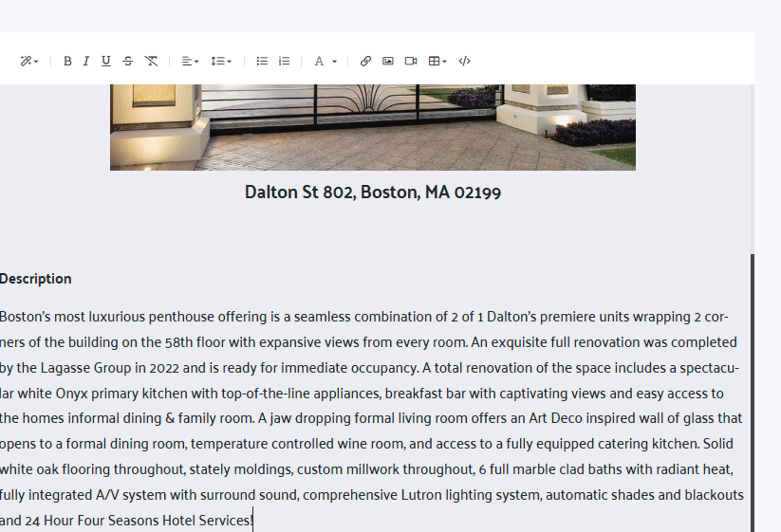Open paragraph alignment dropdown
The height and width of the screenshot is (532, 781).
(x=190, y=62)
